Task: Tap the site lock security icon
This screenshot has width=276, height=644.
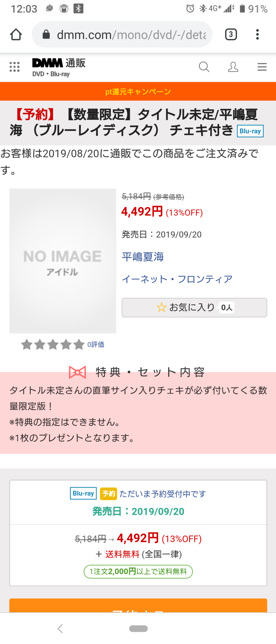Action: (x=46, y=34)
